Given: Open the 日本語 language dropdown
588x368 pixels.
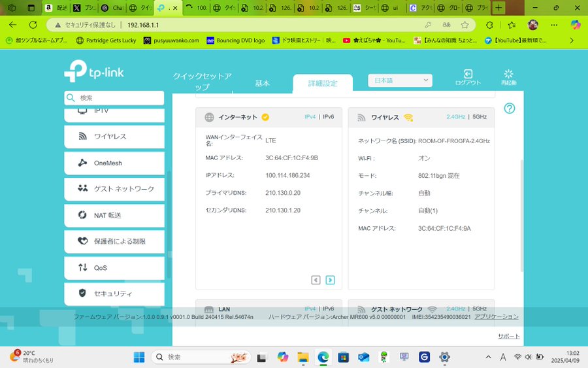Looking at the screenshot, I should 400,80.
